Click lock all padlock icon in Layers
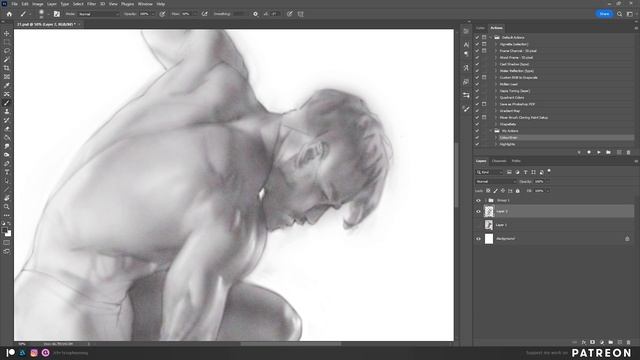640x360 pixels. [x=518, y=191]
